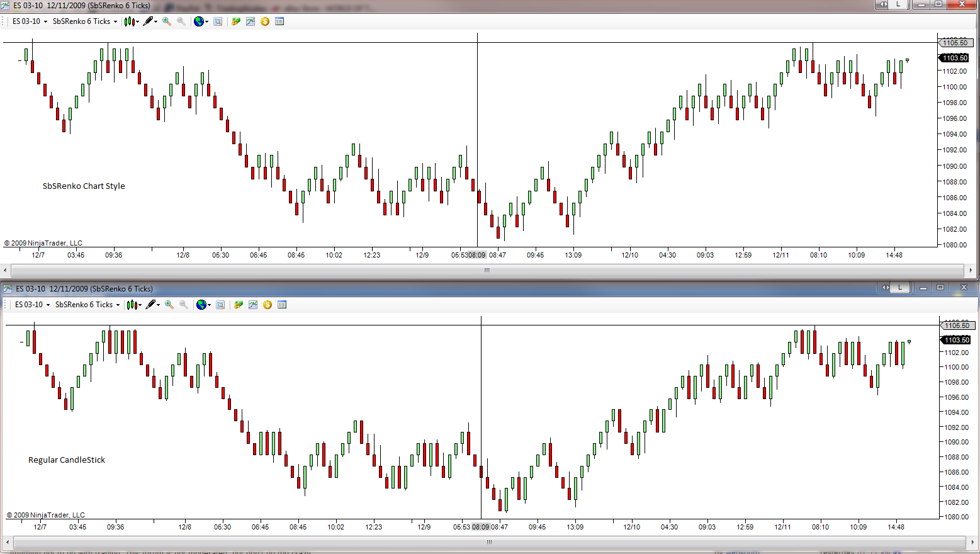Click '© 2009 NinjaTrader, LLC' text in Regular CandleStick window

pos(45,515)
